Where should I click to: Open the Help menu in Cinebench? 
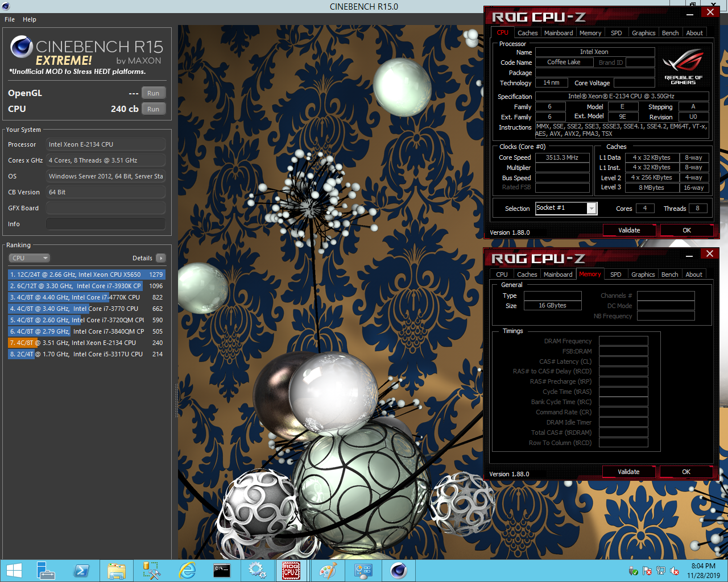(x=30, y=19)
